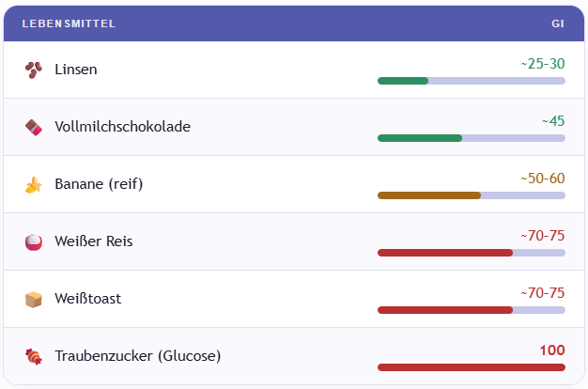Select the Weißtoast label
The height and width of the screenshot is (389, 588).
click(87, 299)
